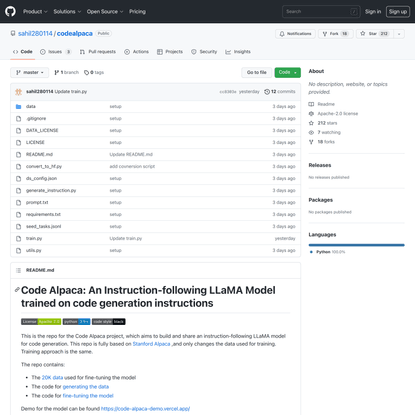Image resolution: width=415 pixels, height=415 pixels.
Task: View the 1 branch link
Action: pos(67,72)
